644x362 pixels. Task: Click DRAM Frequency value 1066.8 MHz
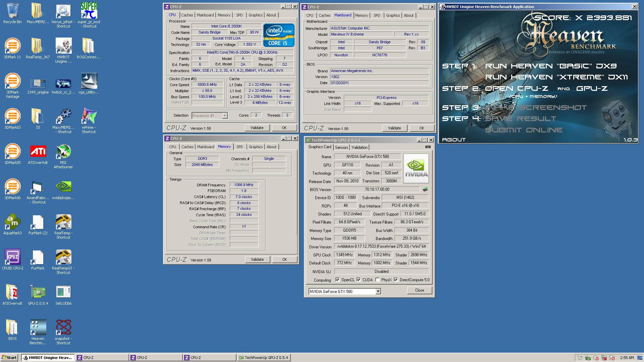244,185
